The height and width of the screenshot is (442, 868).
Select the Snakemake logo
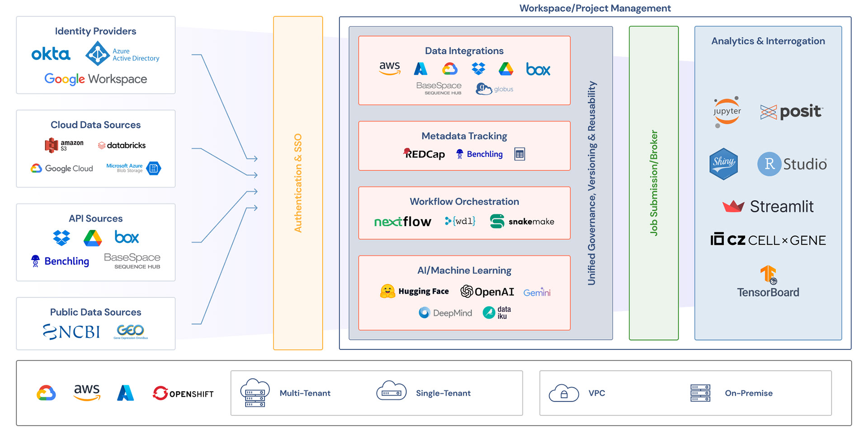coord(522,221)
